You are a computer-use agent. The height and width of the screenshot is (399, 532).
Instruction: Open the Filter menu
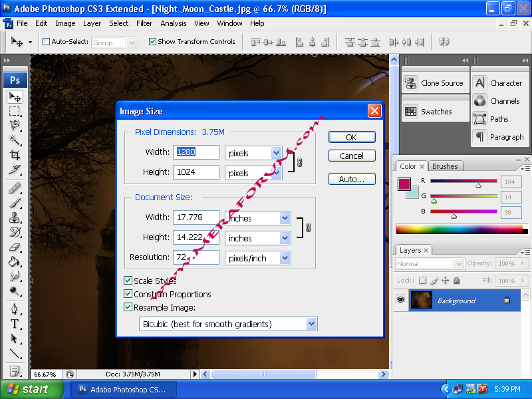pyautogui.click(x=144, y=23)
